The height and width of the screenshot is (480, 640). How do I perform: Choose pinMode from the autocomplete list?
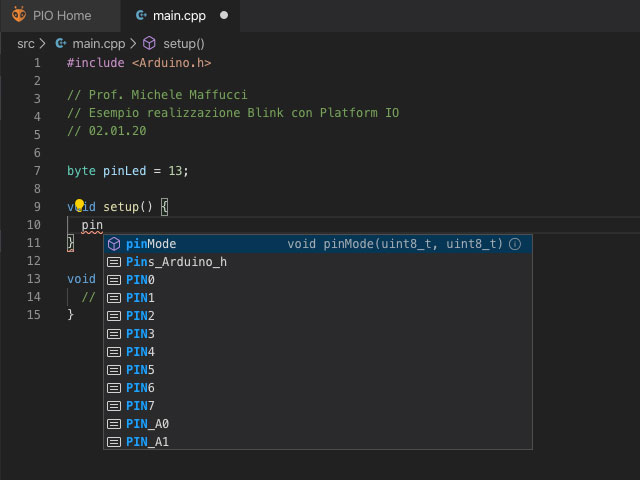point(150,244)
